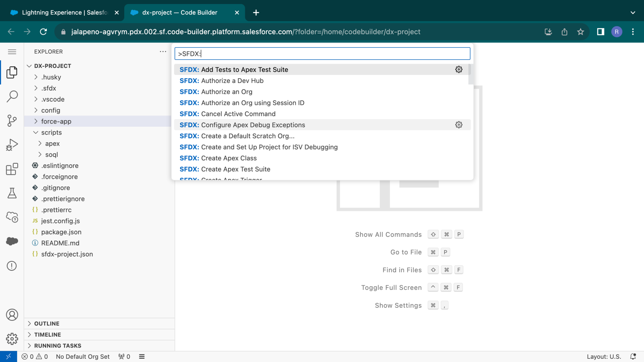The height and width of the screenshot is (362, 644).
Task: Click the browser address bar URL
Action: click(246, 32)
